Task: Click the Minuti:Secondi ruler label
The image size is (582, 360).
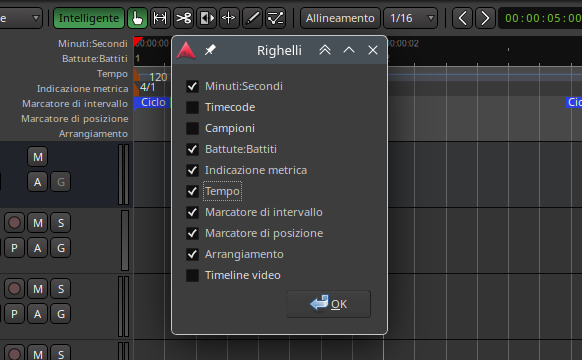Action: point(93,44)
